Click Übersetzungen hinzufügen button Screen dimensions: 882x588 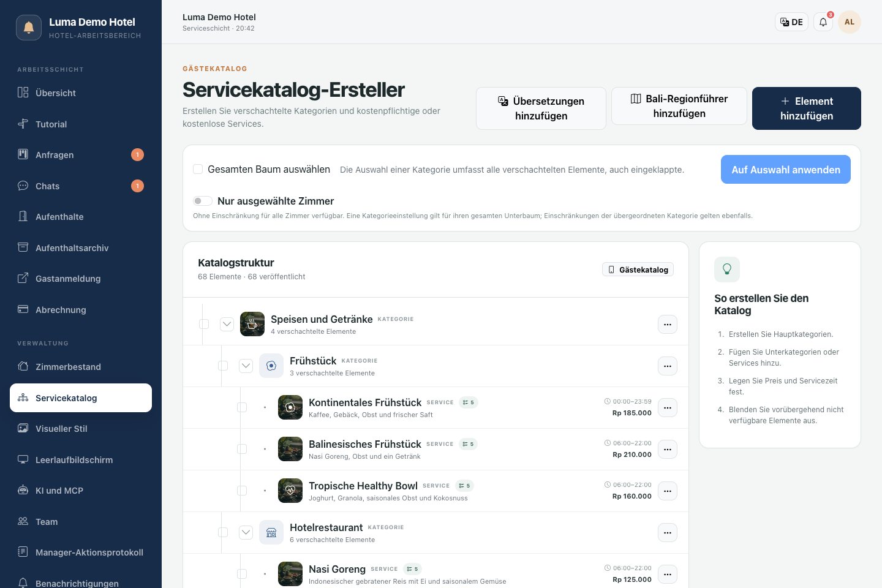point(541,108)
